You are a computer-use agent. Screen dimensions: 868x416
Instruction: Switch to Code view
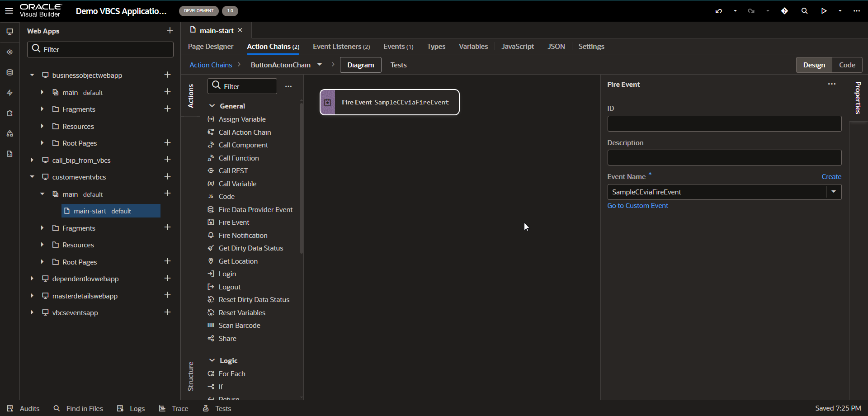pos(847,65)
